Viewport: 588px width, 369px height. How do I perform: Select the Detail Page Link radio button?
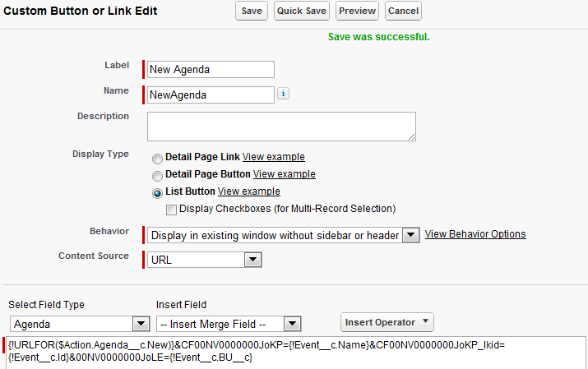157,159
